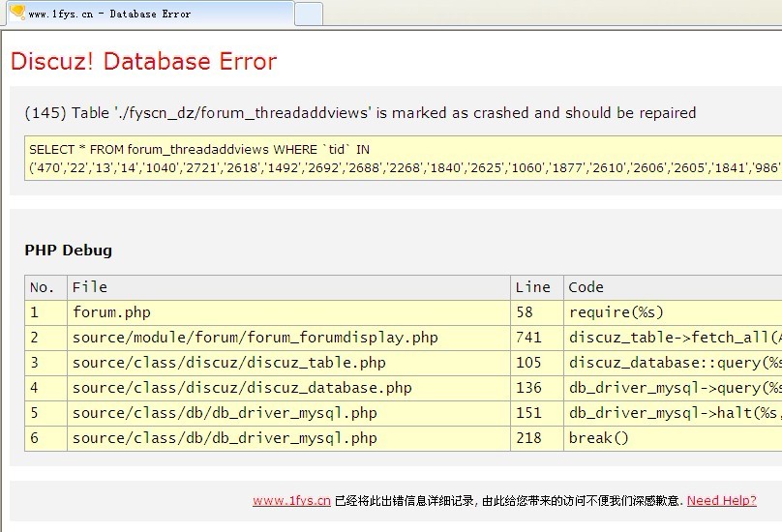The height and width of the screenshot is (532, 782).
Task: Click the 'File' column header
Action: 288,287
